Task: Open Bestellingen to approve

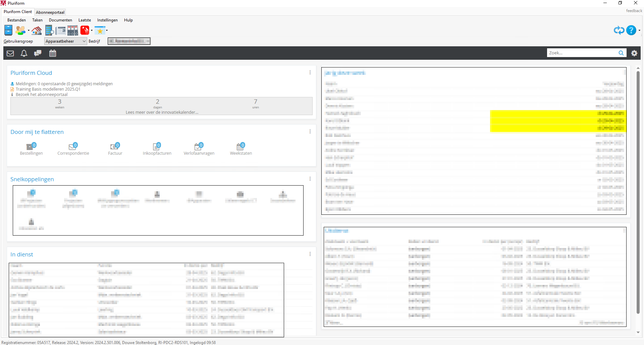Action: pyautogui.click(x=31, y=149)
